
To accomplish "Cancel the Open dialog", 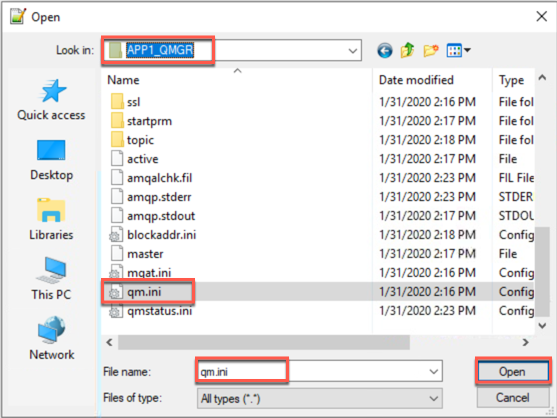I will pyautogui.click(x=513, y=397).
